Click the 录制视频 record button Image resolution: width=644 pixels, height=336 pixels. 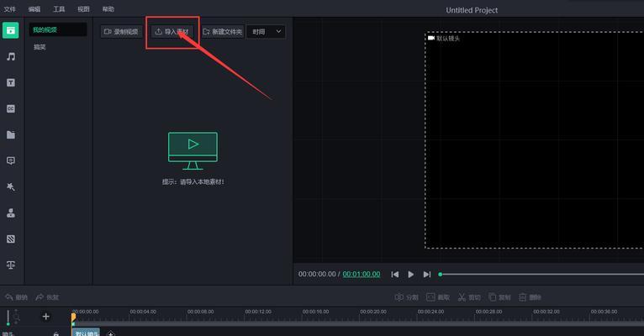pos(121,32)
